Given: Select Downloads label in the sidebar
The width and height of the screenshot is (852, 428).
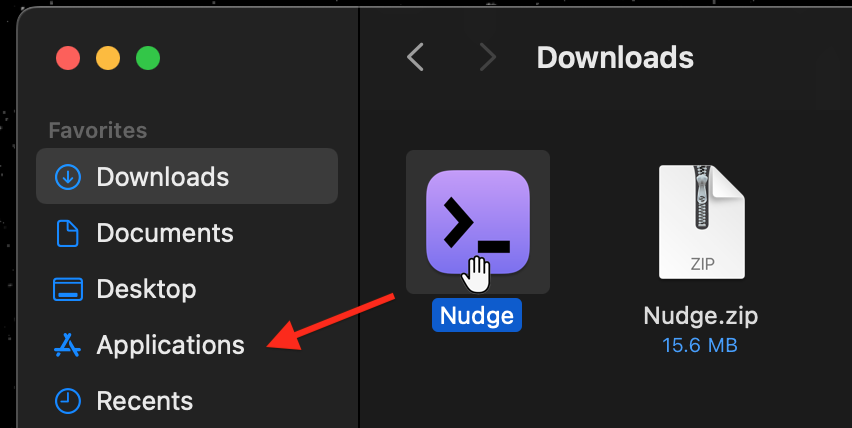Looking at the screenshot, I should point(162,177).
